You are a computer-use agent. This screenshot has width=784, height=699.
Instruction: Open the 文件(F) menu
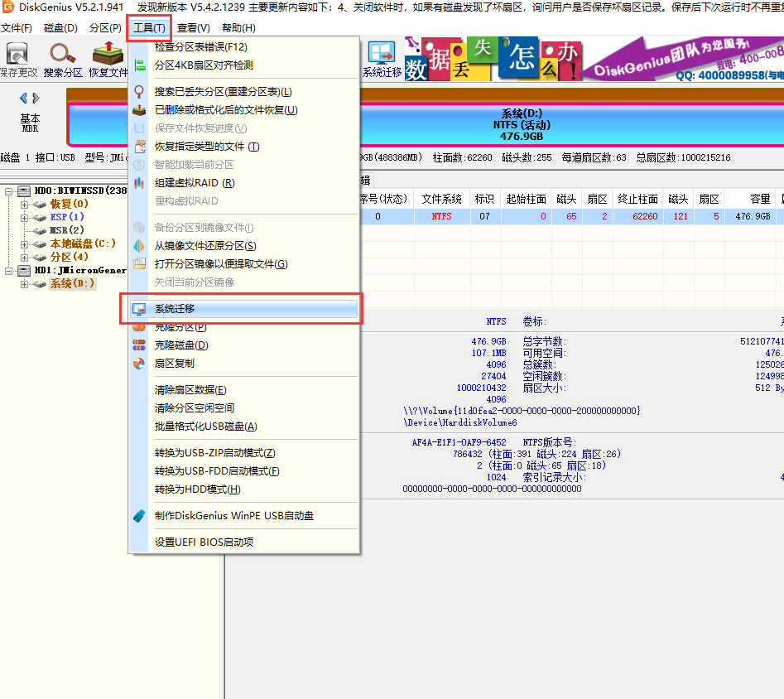tap(17, 28)
